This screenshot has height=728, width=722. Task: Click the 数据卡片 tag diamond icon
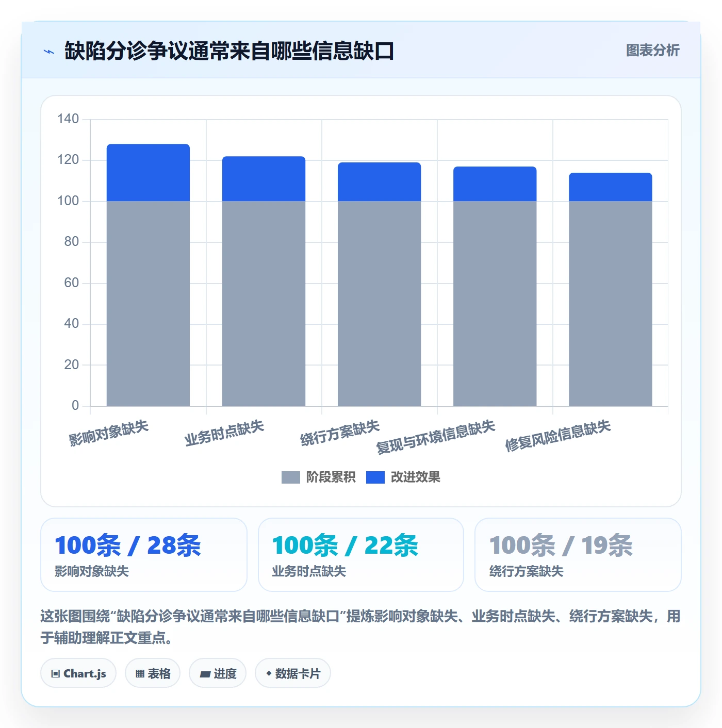pyautogui.click(x=269, y=673)
